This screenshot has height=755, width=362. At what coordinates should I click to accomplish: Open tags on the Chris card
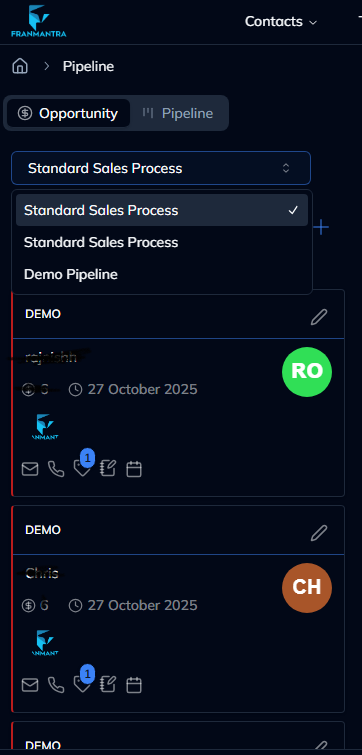click(x=82, y=684)
